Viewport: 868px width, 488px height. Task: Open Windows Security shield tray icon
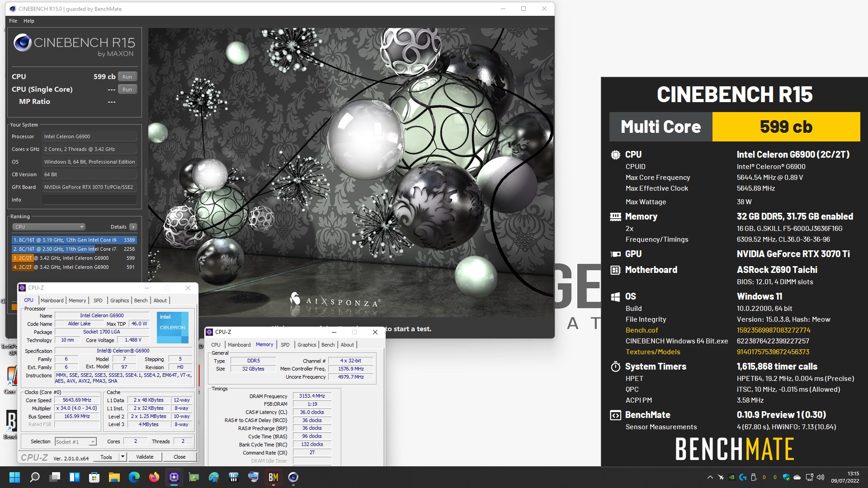[x=786, y=477]
